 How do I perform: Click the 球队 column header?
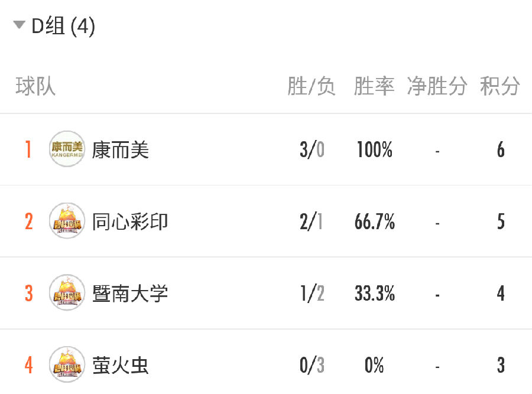pos(35,86)
